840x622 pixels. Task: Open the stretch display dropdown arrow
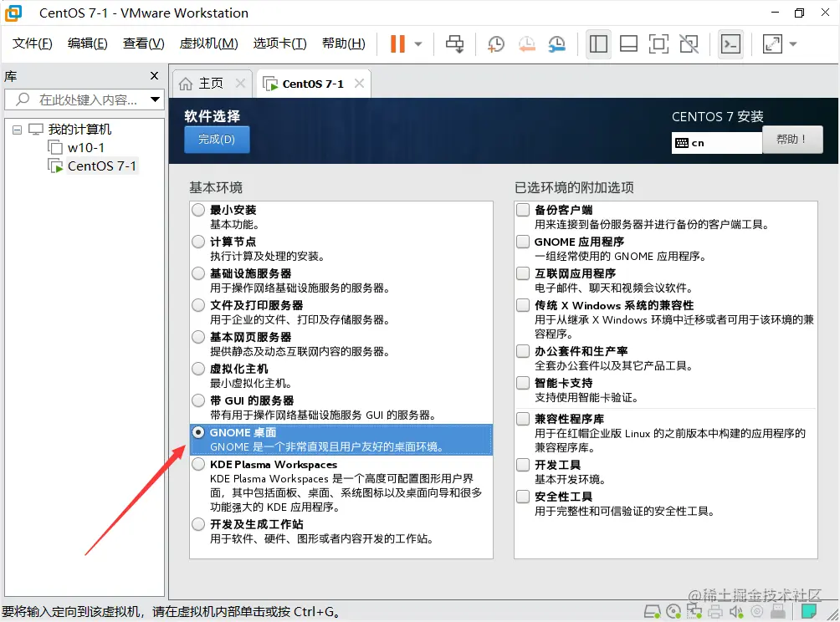pos(793,44)
